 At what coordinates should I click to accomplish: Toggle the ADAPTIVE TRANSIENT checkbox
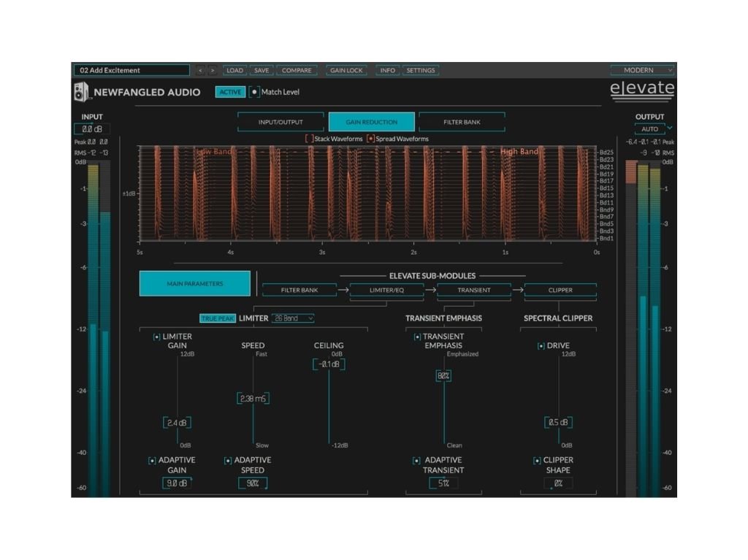tap(416, 460)
